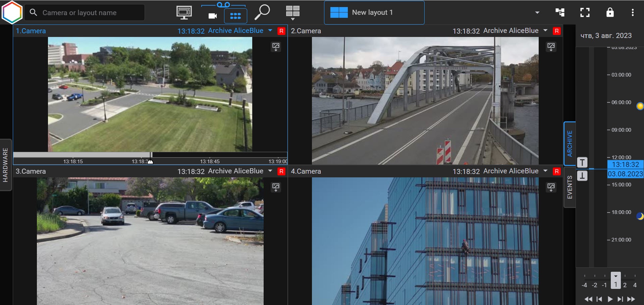Open layout grid selector dropdown
Screen dimensions: 644x305
point(292,13)
